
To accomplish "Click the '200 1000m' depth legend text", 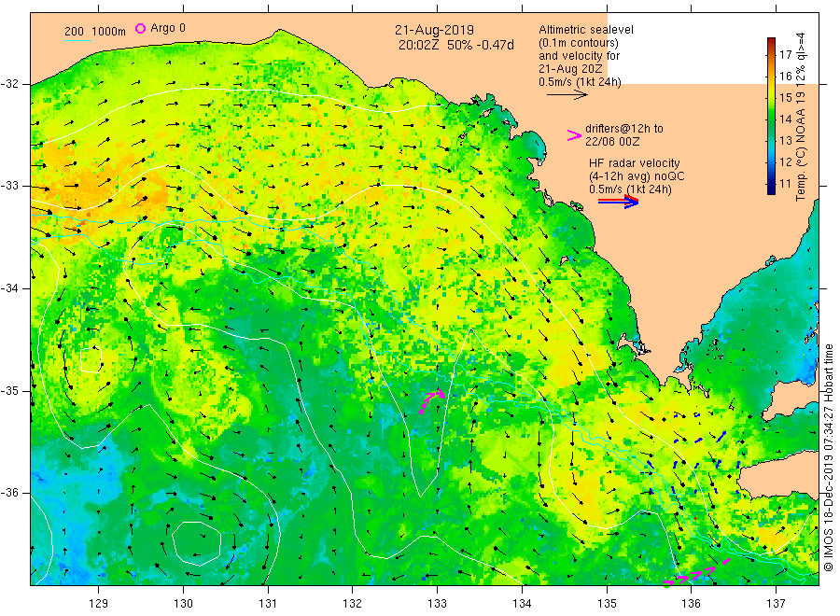I will (95, 32).
